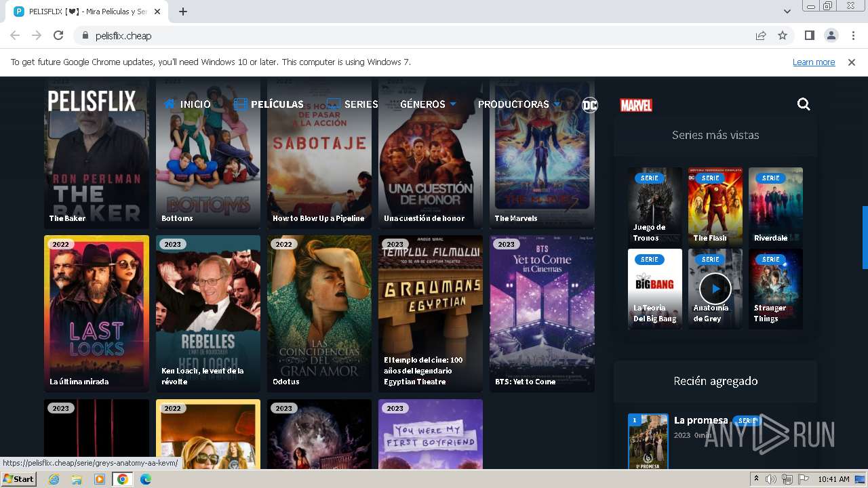Open BTS: Yet to Come poster
The image size is (868, 488).
coord(542,314)
